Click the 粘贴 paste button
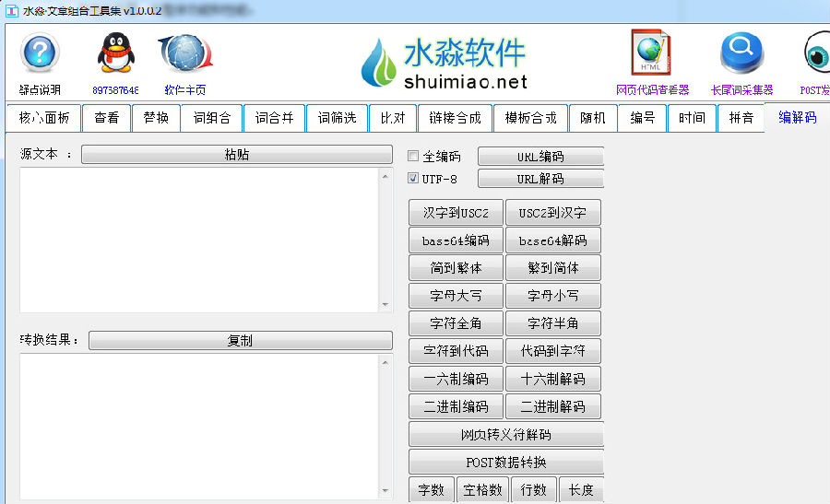 [x=237, y=155]
